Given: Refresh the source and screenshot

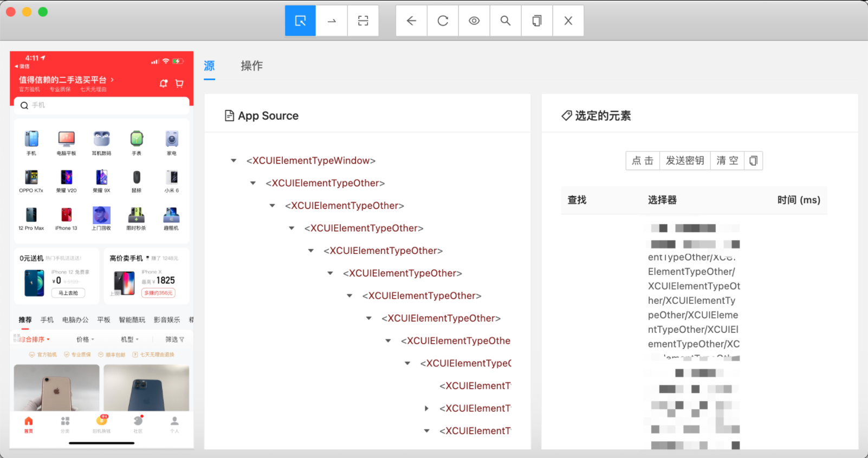Looking at the screenshot, I should (443, 21).
